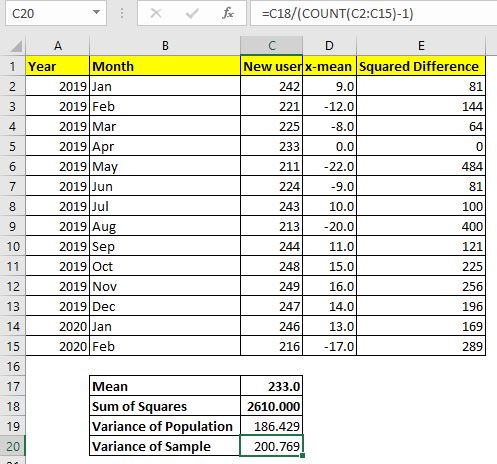This screenshot has height=464, width=497.
Task: Click the Month header cell
Action: 165,66
